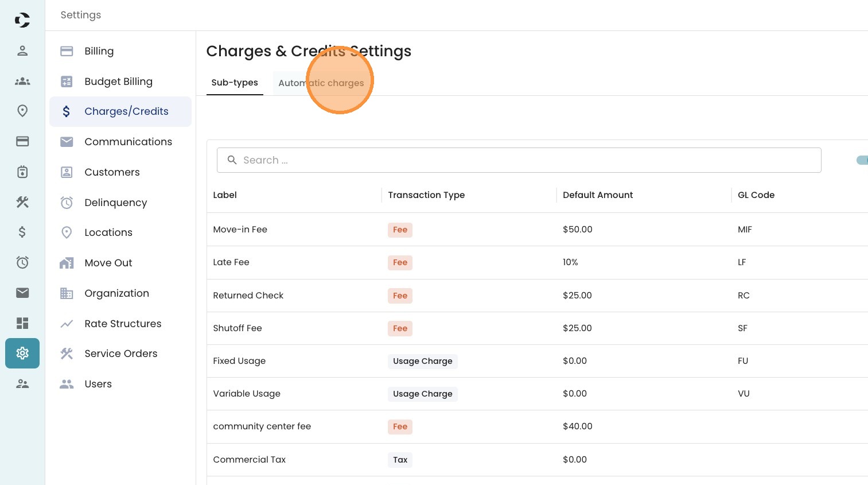
Task: Open the dollar sign icon in left rail
Action: point(22,232)
